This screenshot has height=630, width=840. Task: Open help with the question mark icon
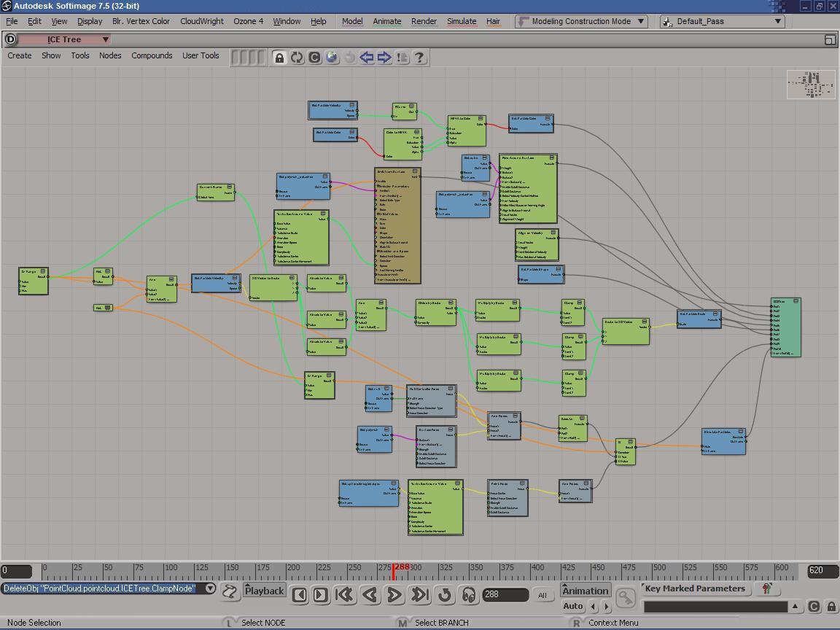pyautogui.click(x=419, y=58)
